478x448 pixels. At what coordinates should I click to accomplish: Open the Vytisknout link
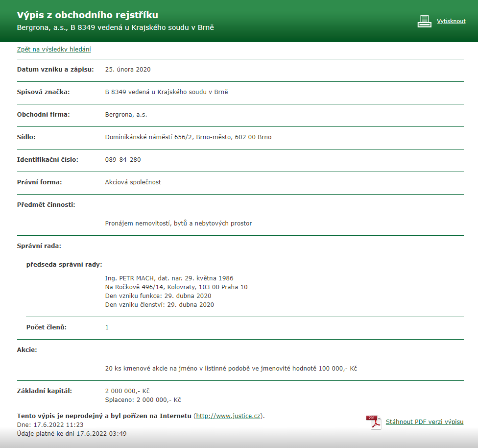451,21
